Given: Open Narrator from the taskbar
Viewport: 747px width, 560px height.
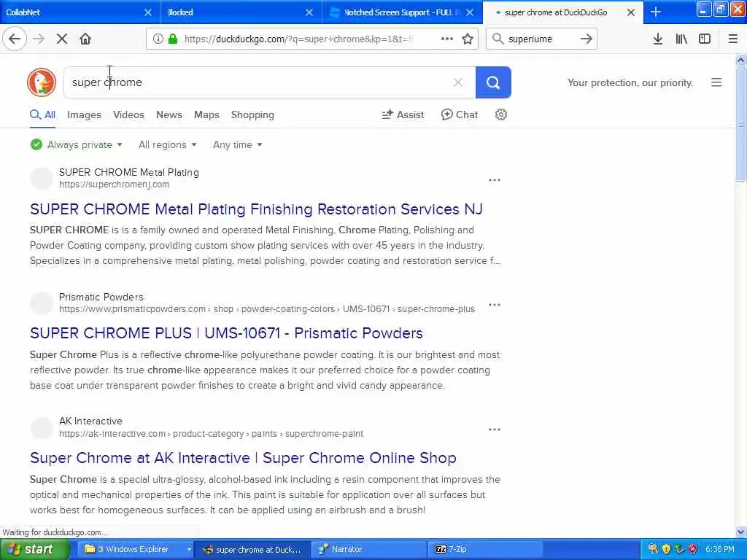Looking at the screenshot, I should pos(369,550).
